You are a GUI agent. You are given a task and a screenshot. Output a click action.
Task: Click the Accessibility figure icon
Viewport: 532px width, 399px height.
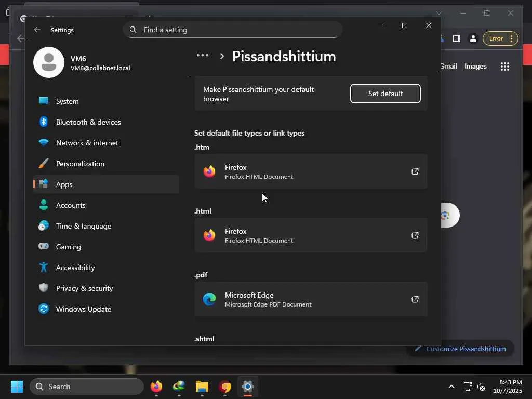click(44, 267)
